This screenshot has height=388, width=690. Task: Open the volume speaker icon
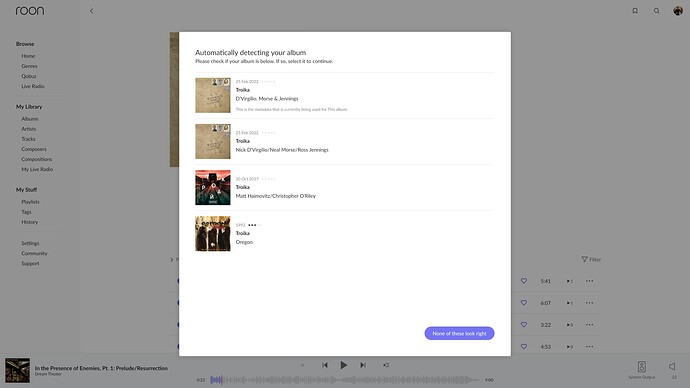tap(672, 366)
